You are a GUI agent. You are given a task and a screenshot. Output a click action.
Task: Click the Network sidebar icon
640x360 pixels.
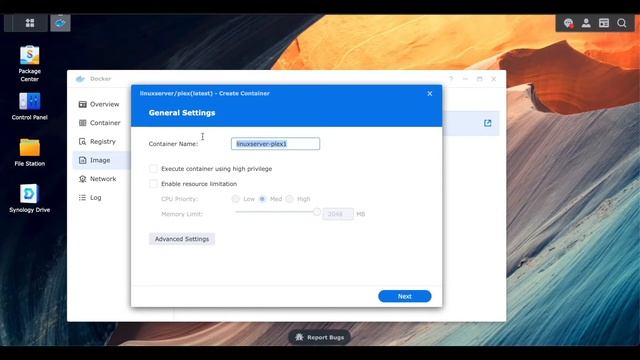[x=82, y=179]
